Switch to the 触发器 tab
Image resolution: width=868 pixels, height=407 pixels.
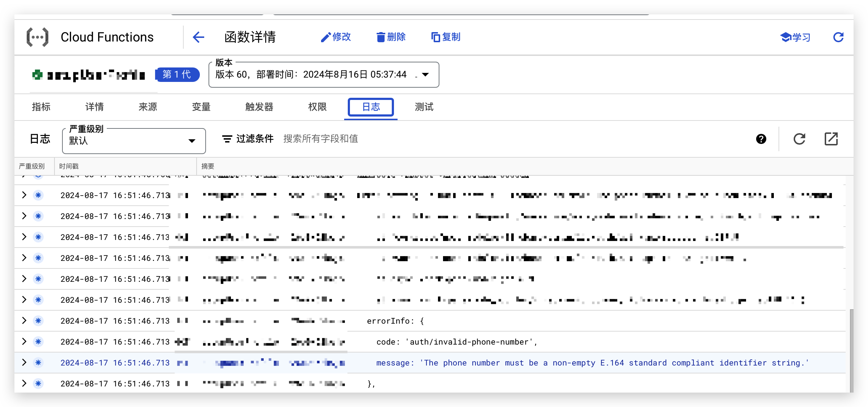259,107
